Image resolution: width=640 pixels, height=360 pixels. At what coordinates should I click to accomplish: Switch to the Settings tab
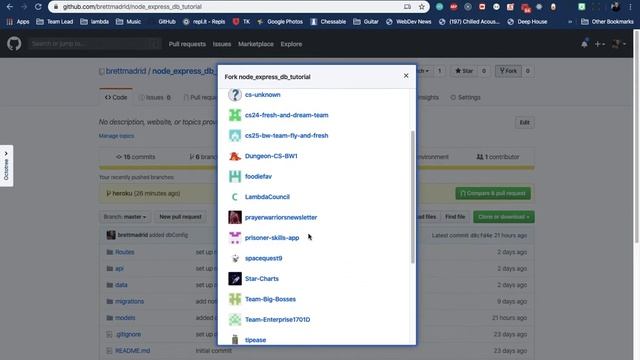pos(465,97)
